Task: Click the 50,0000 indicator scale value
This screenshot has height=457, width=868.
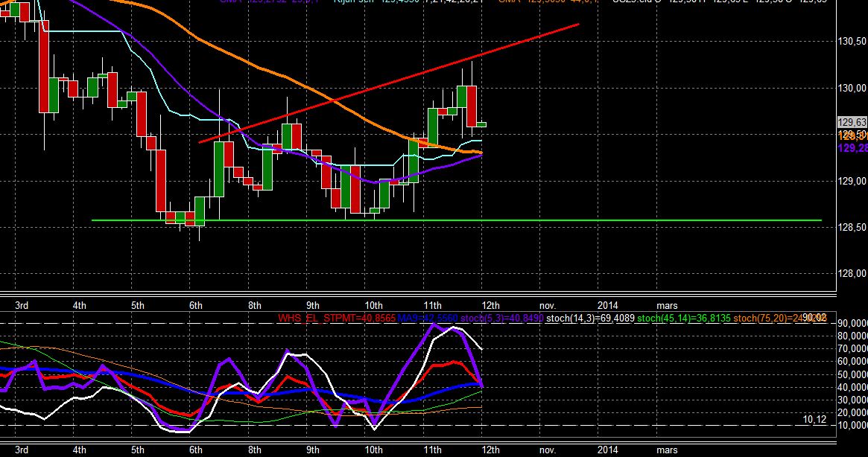Action: 853,374
